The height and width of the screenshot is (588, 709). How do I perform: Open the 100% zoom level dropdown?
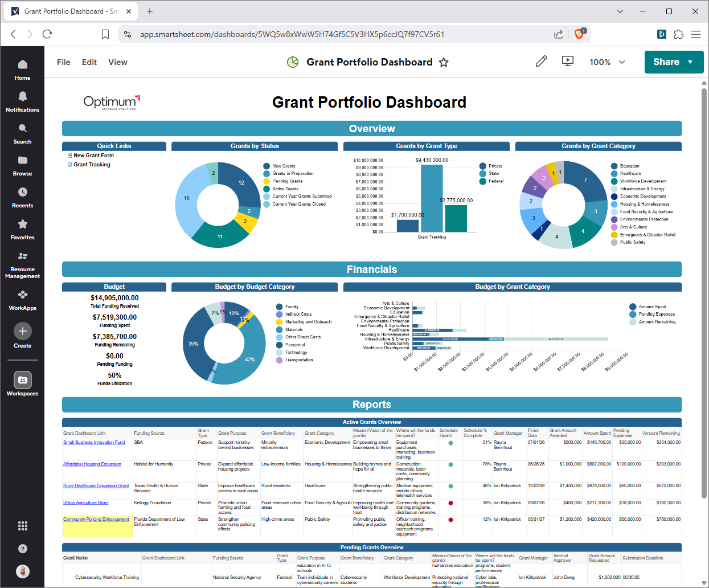tap(607, 62)
